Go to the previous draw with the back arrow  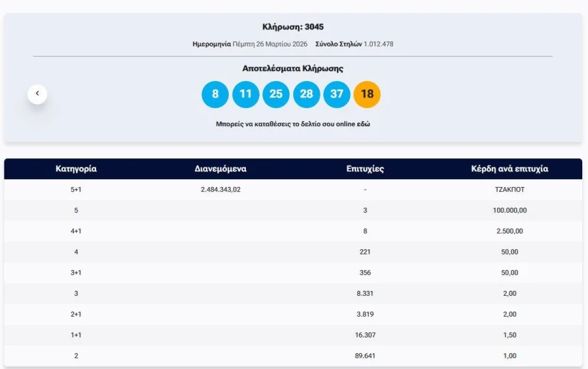click(x=37, y=94)
